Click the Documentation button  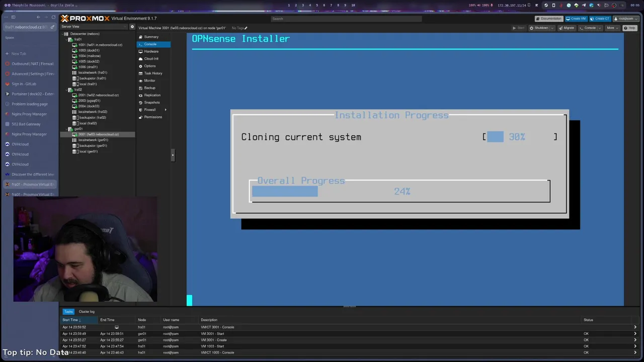tap(548, 19)
